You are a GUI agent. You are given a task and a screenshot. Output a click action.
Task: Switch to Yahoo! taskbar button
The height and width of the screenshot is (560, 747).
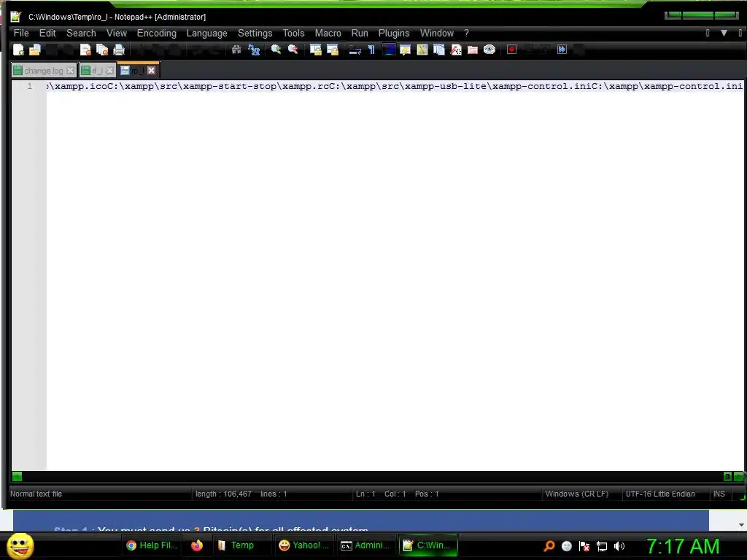click(x=303, y=545)
